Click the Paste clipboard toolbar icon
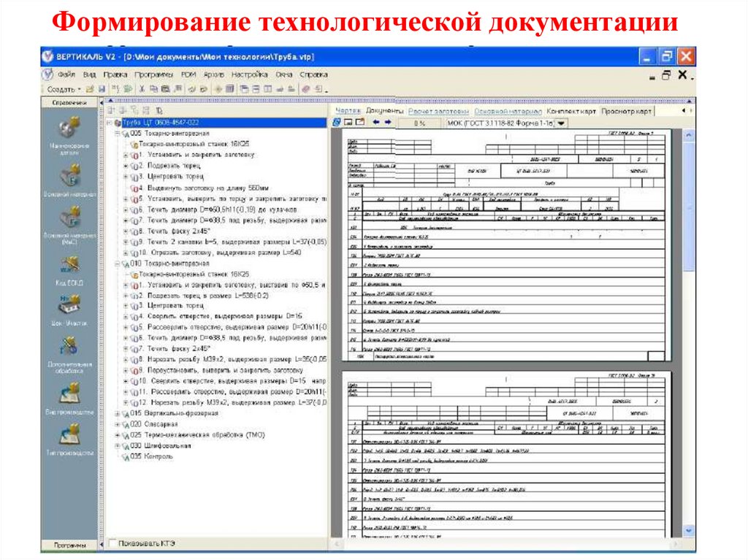Screen dimensions: 748x560 166,89
